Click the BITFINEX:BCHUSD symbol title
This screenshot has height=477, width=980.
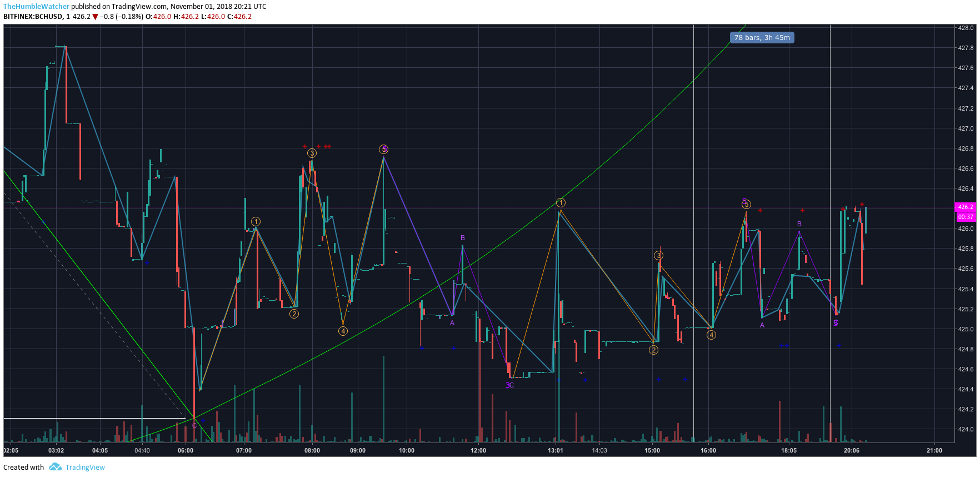coord(33,17)
